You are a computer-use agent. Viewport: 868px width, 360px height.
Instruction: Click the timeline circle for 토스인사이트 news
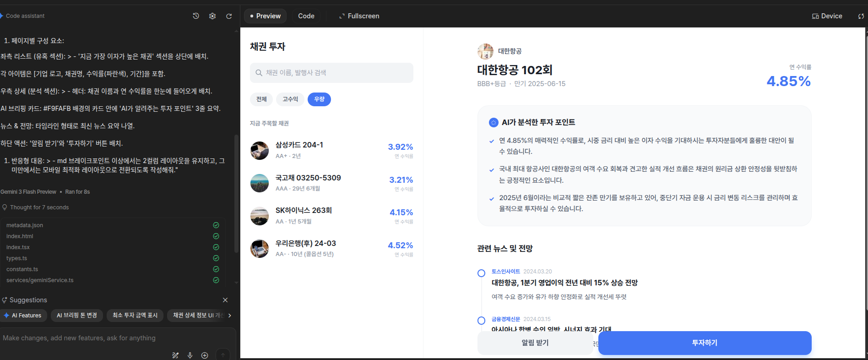point(481,273)
